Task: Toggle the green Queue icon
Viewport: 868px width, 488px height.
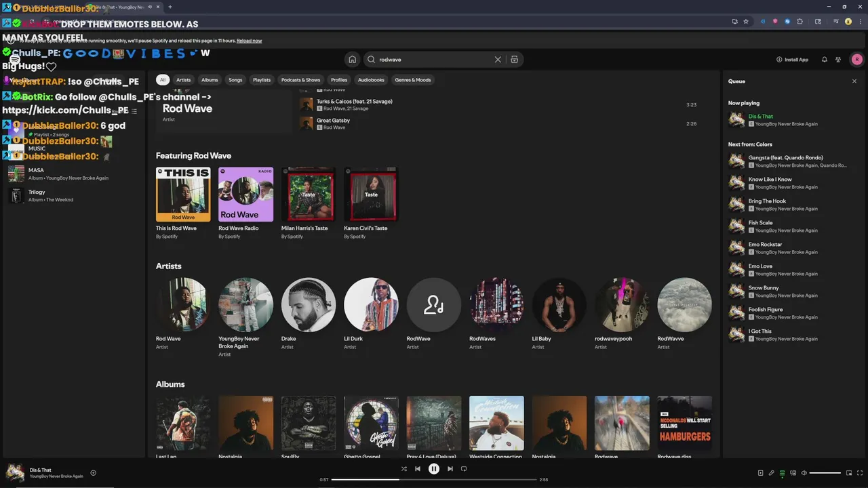Action: 782,473
